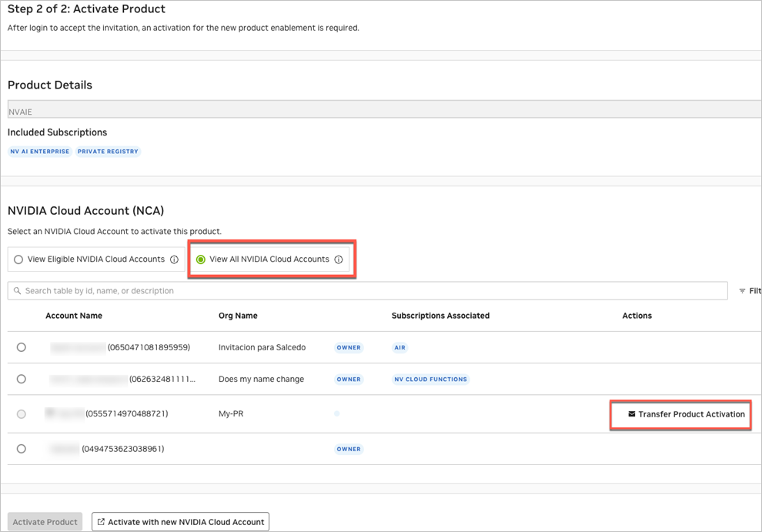This screenshot has height=532, width=762.
Task: Click org name My-PR
Action: point(232,414)
